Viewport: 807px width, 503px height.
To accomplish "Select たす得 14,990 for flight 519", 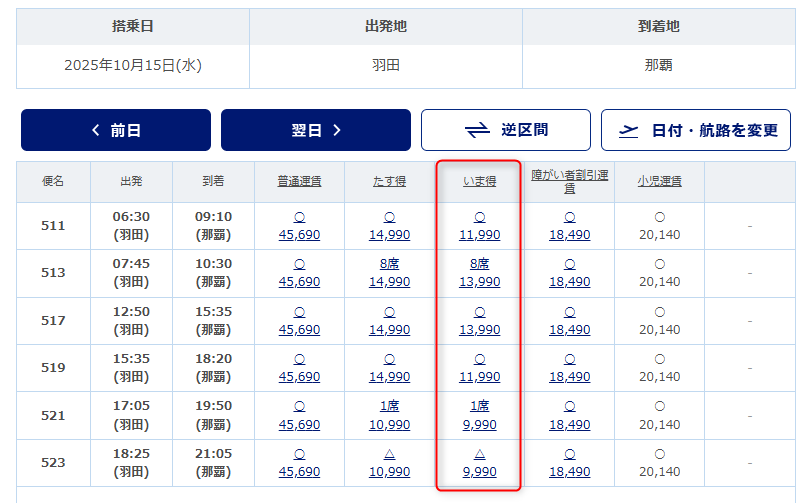I will click(390, 377).
